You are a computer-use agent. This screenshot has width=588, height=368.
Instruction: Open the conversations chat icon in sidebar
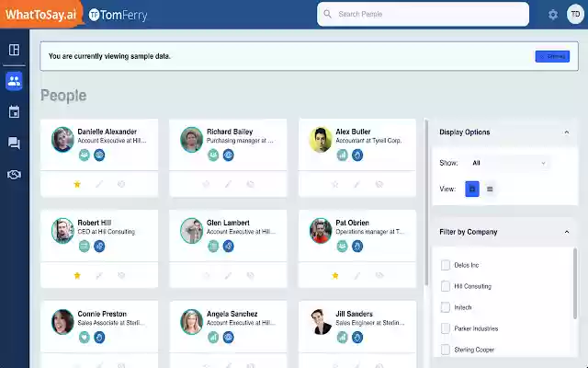15,144
